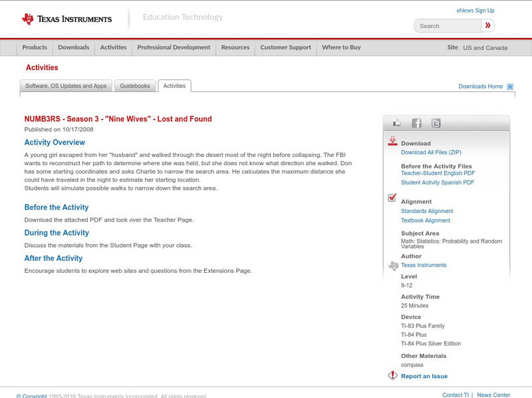This screenshot has height=398, width=532.
Task: Click the Report an Issue warning icon
Action: click(x=392, y=374)
